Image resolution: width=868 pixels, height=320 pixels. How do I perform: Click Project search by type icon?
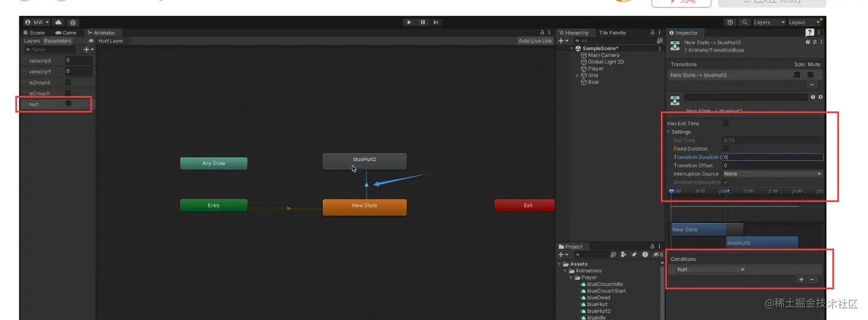click(624, 255)
